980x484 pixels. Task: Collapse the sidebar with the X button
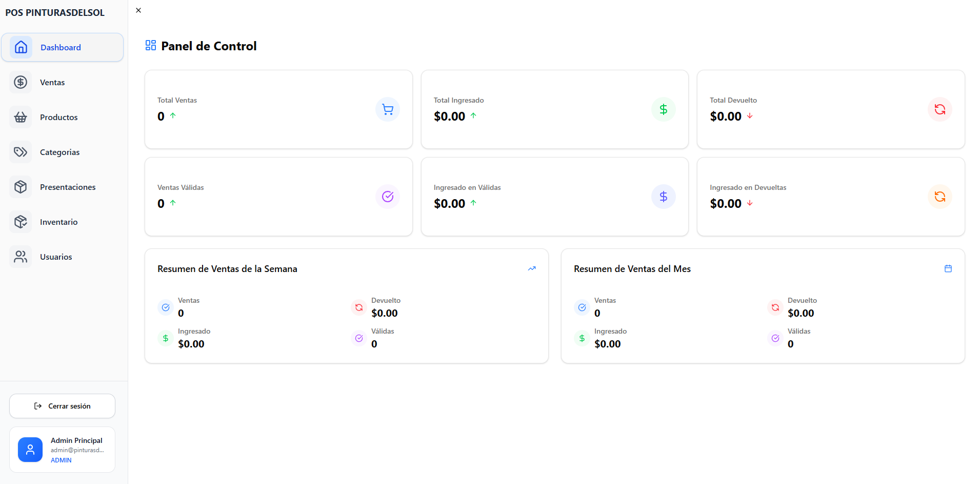(x=138, y=10)
